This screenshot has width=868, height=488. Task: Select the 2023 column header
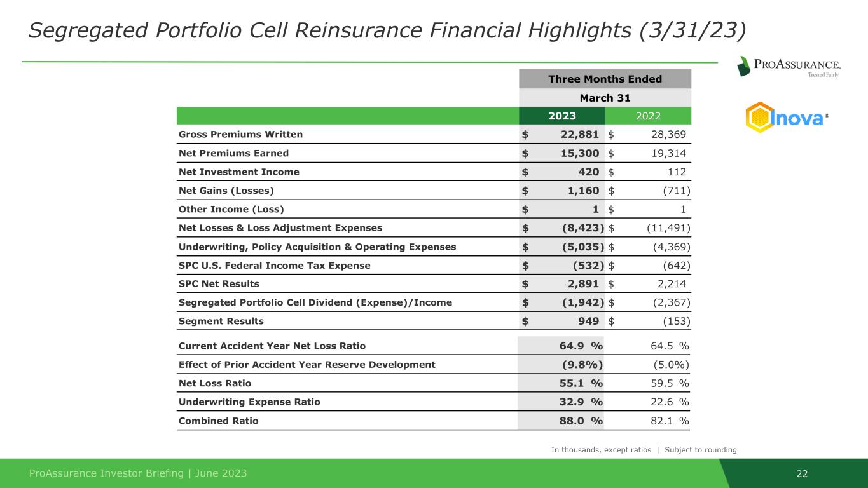pos(562,116)
